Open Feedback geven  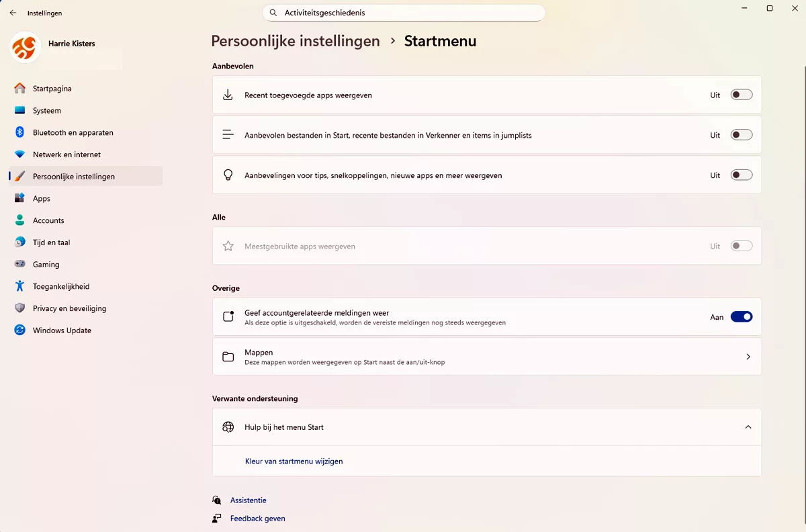tap(257, 518)
